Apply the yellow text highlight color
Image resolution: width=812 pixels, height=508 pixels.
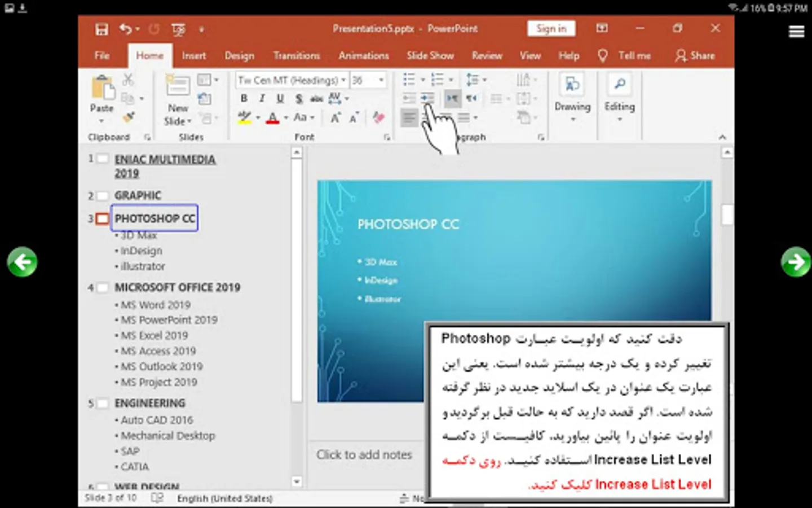(245, 117)
